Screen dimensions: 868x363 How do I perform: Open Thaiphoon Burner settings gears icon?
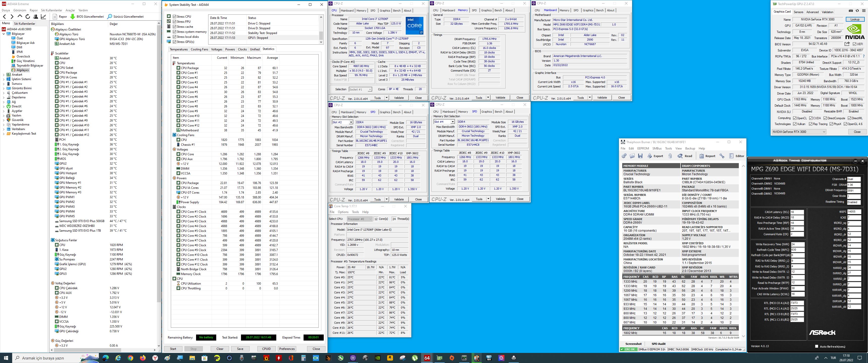tap(624, 156)
